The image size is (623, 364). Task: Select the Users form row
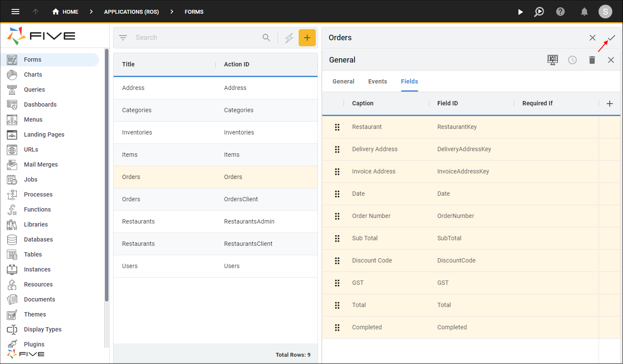216,266
